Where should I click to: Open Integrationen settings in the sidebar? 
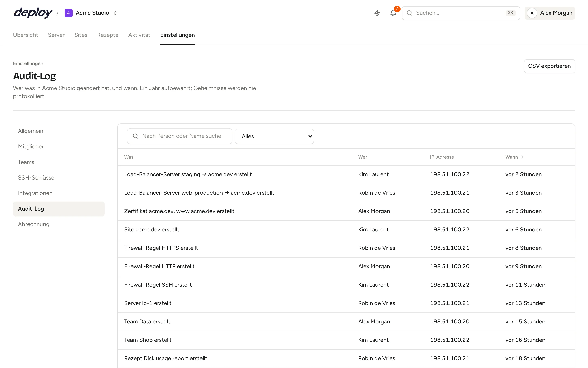[59, 193]
